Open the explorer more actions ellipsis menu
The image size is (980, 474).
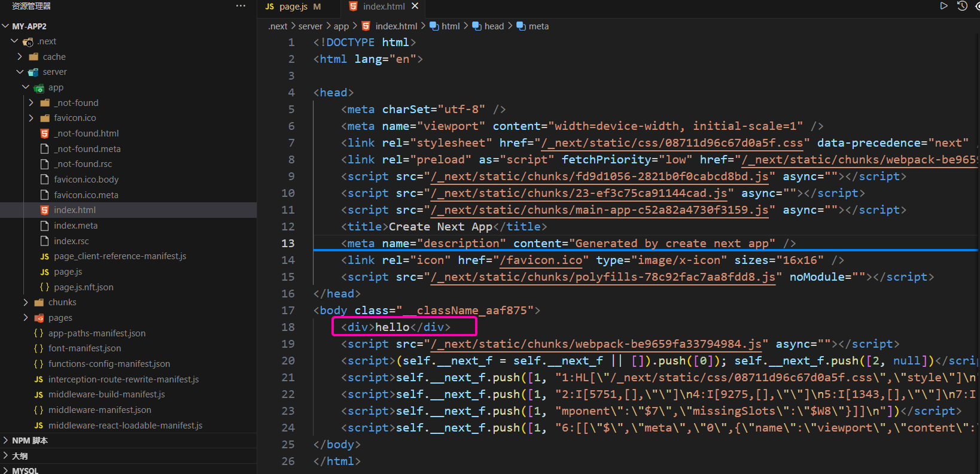point(241,6)
